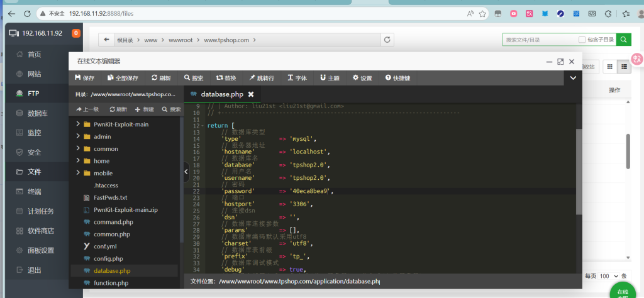Screen dimensions: 644x298
Task: Expand the PwnKit-Exploit-main folder
Action: [78, 124]
